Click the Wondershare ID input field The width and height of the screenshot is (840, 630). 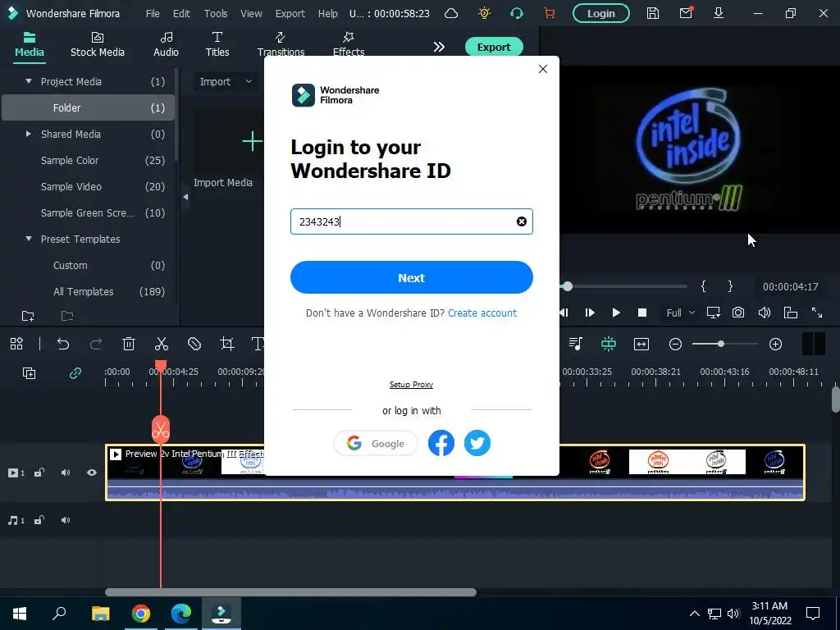point(412,221)
